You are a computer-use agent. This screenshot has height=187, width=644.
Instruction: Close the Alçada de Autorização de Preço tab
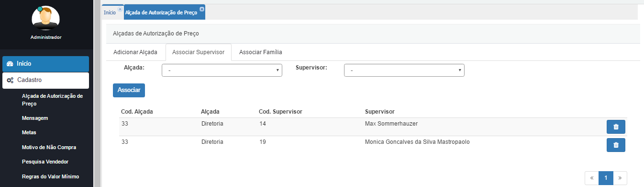point(202,9)
